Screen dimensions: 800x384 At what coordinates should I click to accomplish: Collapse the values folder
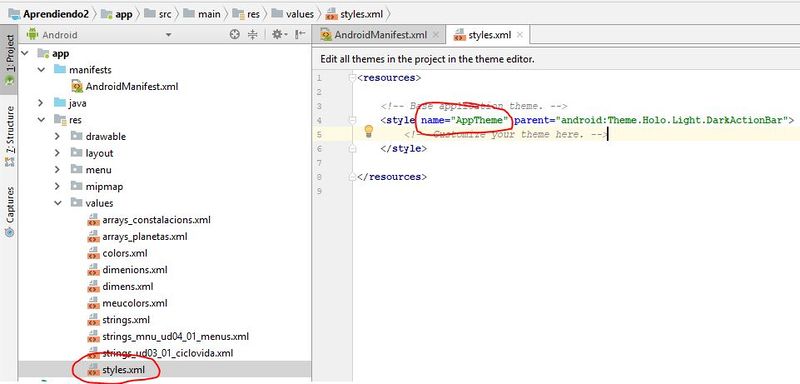coord(58,203)
